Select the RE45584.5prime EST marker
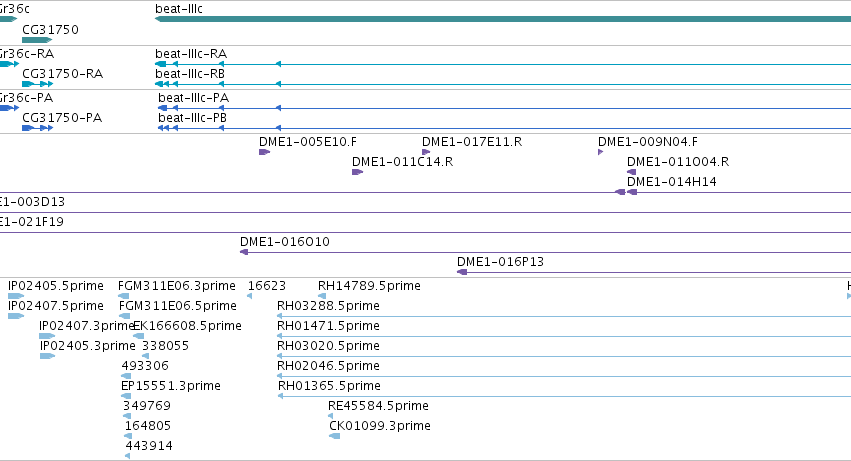 click(x=331, y=416)
